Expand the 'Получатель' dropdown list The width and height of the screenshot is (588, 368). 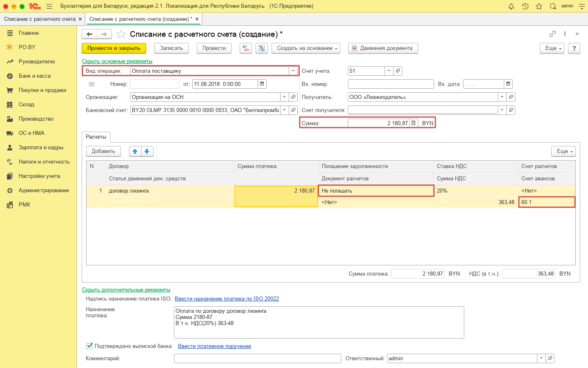point(502,97)
